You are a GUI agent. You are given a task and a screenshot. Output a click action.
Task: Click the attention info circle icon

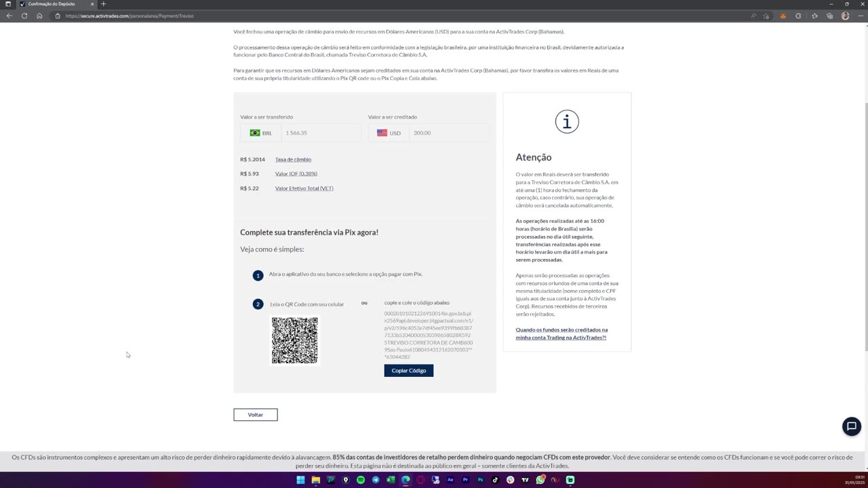point(567,122)
